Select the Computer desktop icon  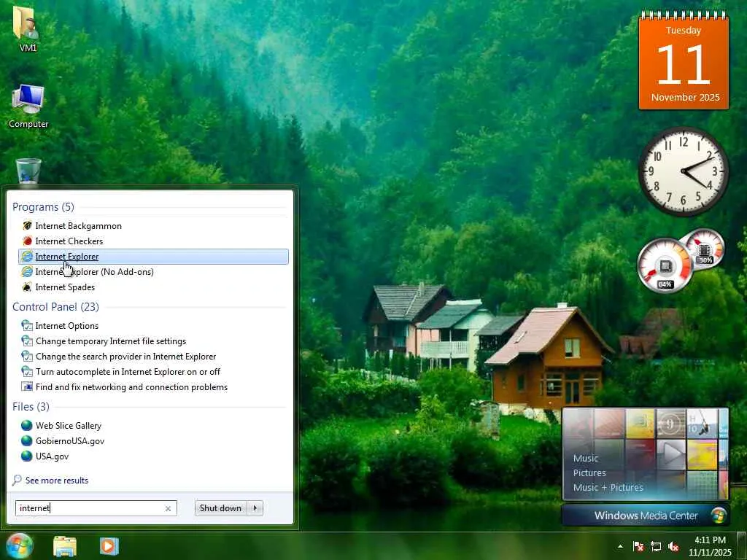coord(28,106)
